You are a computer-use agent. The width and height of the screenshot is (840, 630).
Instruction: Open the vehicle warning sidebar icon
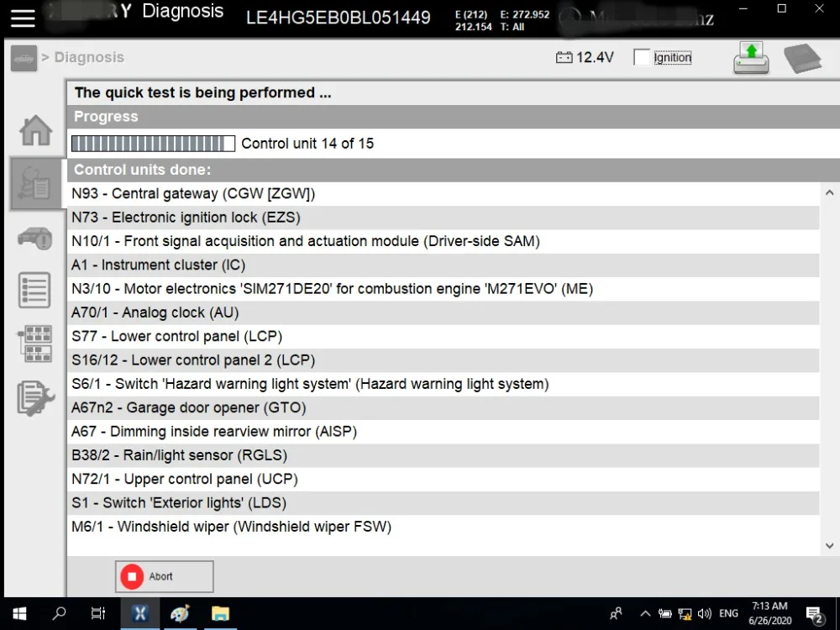35,238
